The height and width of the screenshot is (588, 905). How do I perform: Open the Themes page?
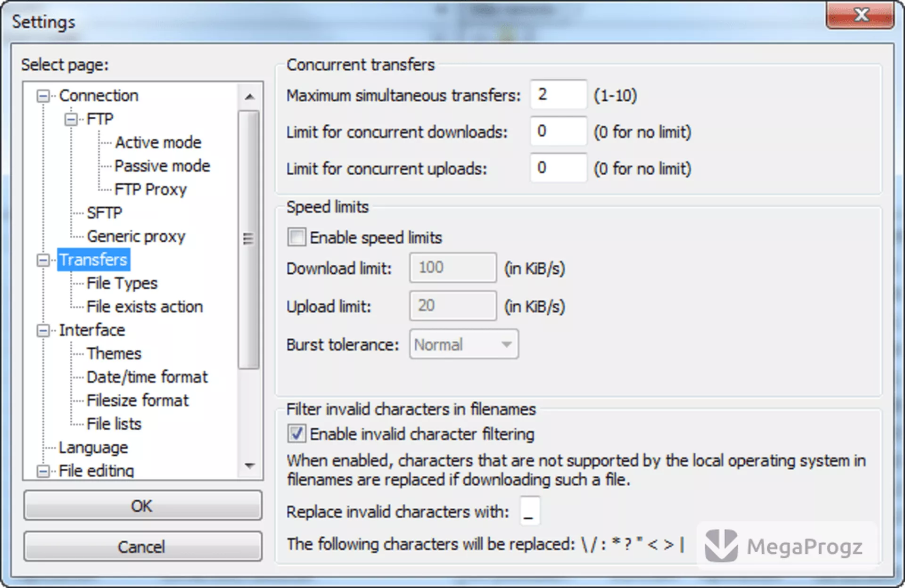(x=114, y=353)
